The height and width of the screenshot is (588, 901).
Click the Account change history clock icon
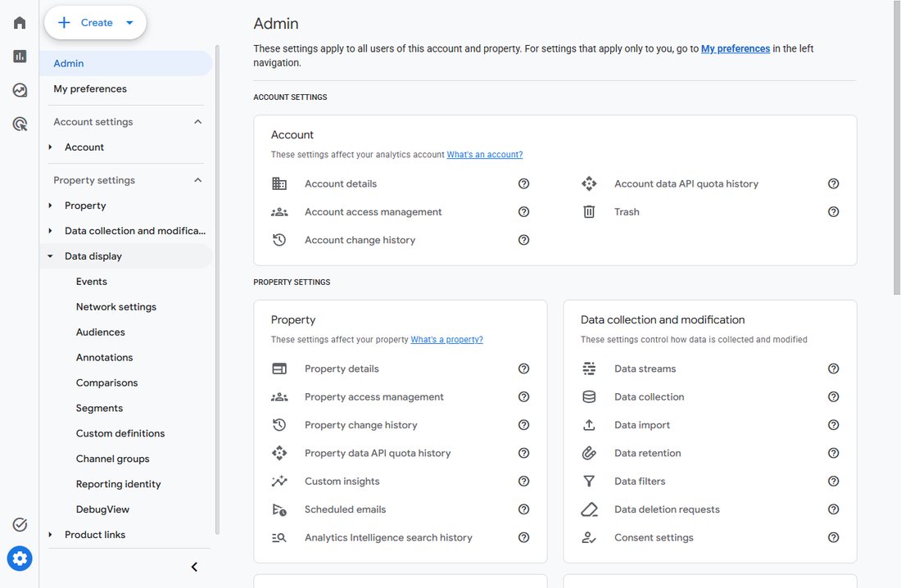[279, 240]
